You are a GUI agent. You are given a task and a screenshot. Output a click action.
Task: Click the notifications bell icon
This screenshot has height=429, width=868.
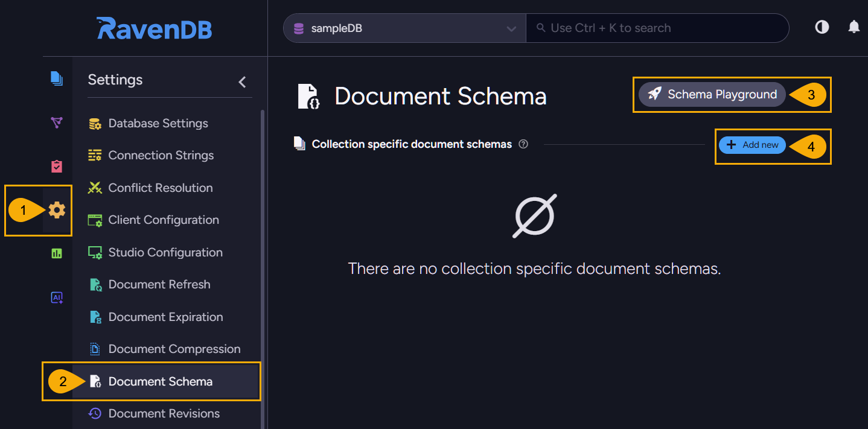pos(854,27)
